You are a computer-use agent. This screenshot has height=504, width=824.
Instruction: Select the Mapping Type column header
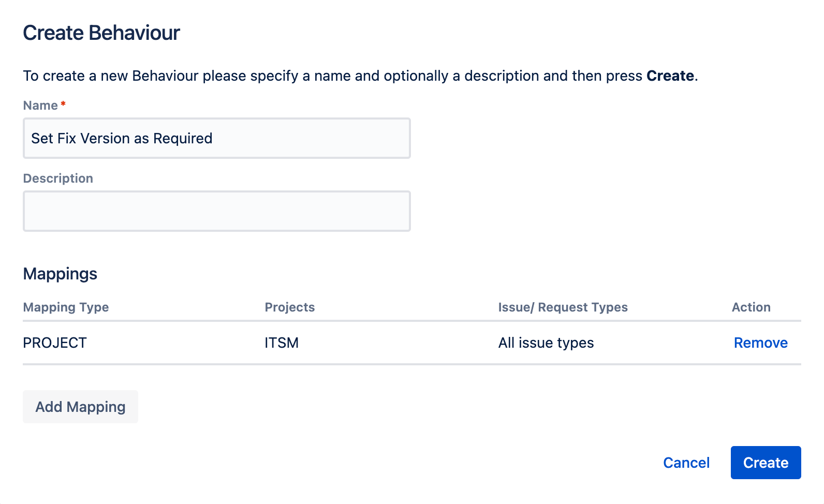point(66,307)
